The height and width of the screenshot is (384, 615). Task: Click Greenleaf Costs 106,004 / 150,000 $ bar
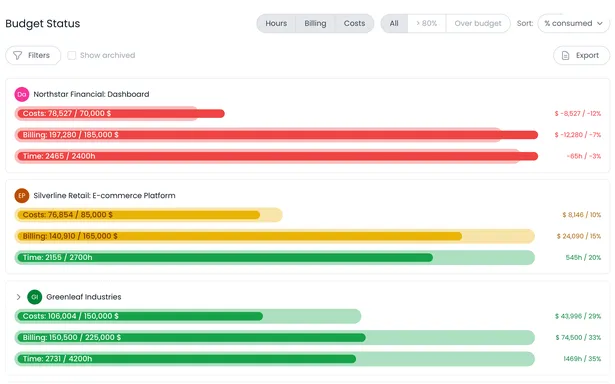tap(187, 316)
